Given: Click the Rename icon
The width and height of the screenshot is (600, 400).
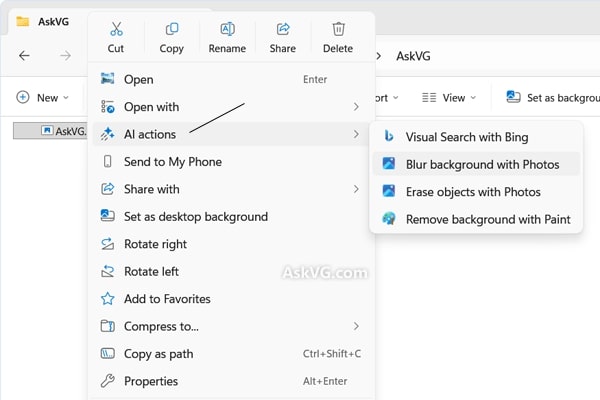Looking at the screenshot, I should (x=227, y=29).
